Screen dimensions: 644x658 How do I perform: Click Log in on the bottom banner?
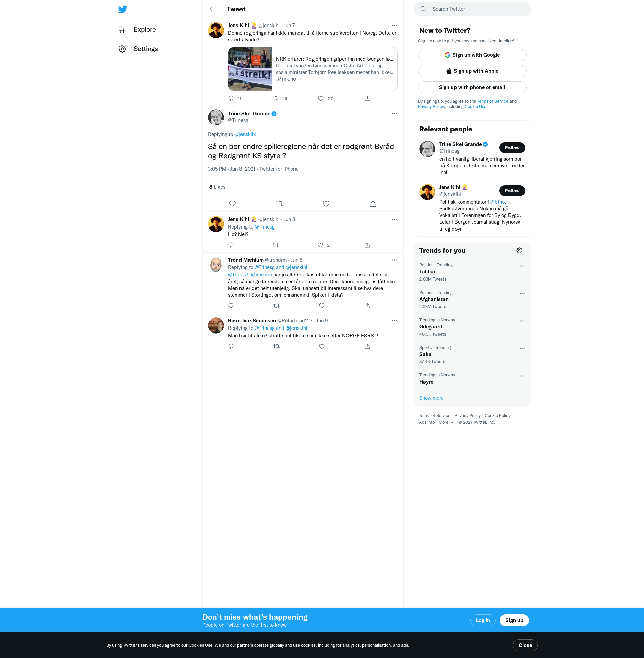pos(483,620)
